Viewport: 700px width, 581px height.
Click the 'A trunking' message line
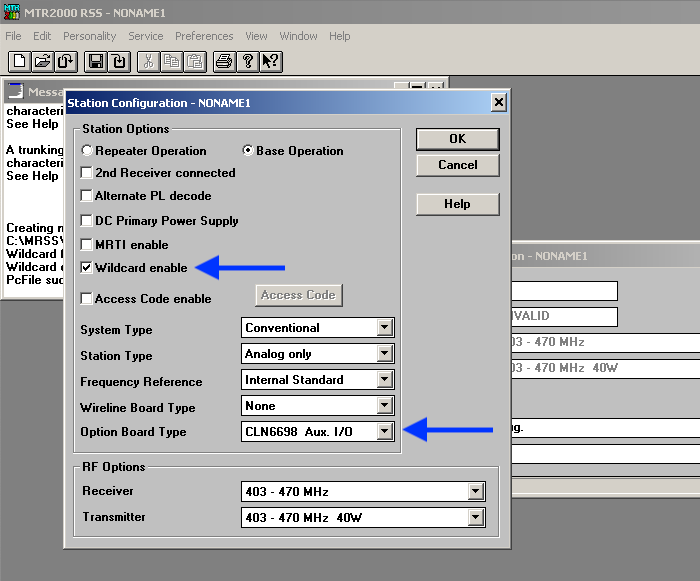[35, 150]
